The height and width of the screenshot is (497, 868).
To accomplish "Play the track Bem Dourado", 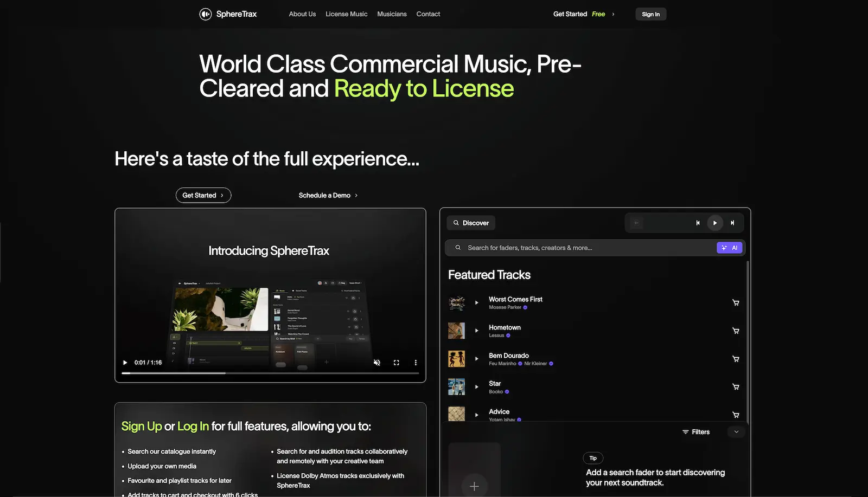I will [477, 359].
